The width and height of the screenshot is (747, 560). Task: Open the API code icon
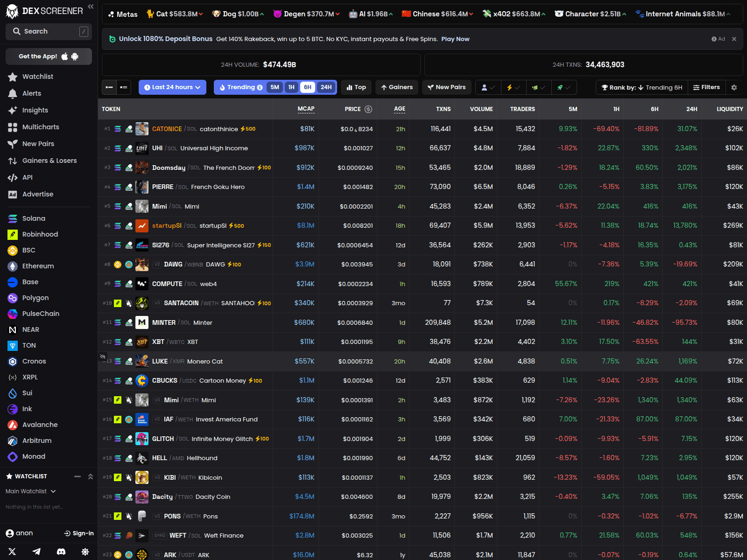pyautogui.click(x=13, y=178)
